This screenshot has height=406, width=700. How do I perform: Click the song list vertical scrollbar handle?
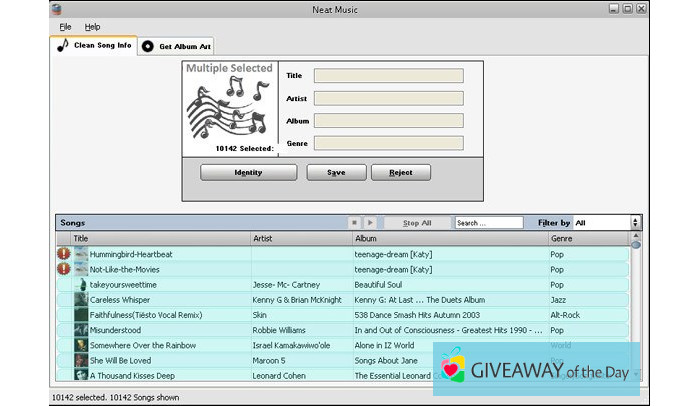tap(635, 242)
